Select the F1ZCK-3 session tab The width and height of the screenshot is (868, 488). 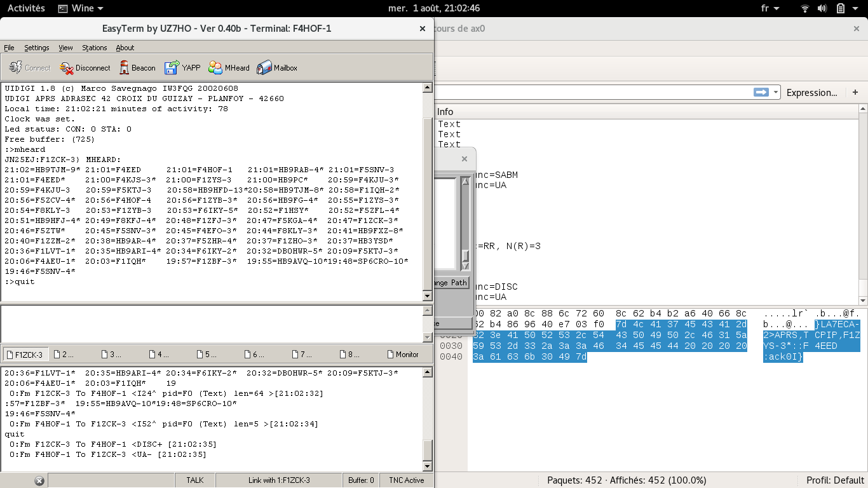point(24,355)
